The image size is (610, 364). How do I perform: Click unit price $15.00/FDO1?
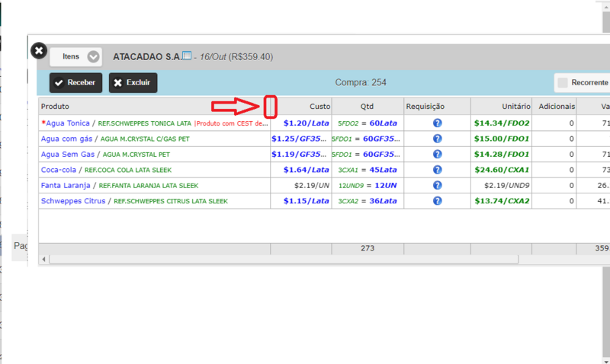point(502,139)
